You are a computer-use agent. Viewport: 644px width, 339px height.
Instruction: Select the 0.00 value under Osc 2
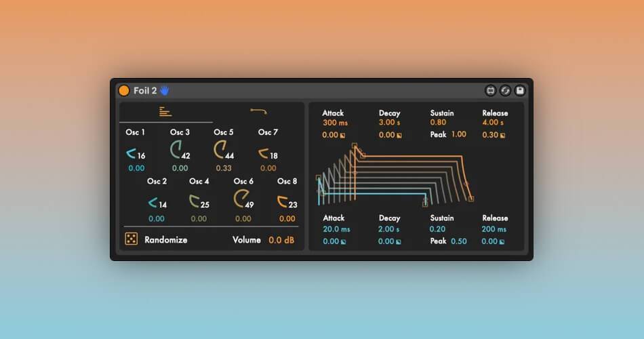click(157, 218)
